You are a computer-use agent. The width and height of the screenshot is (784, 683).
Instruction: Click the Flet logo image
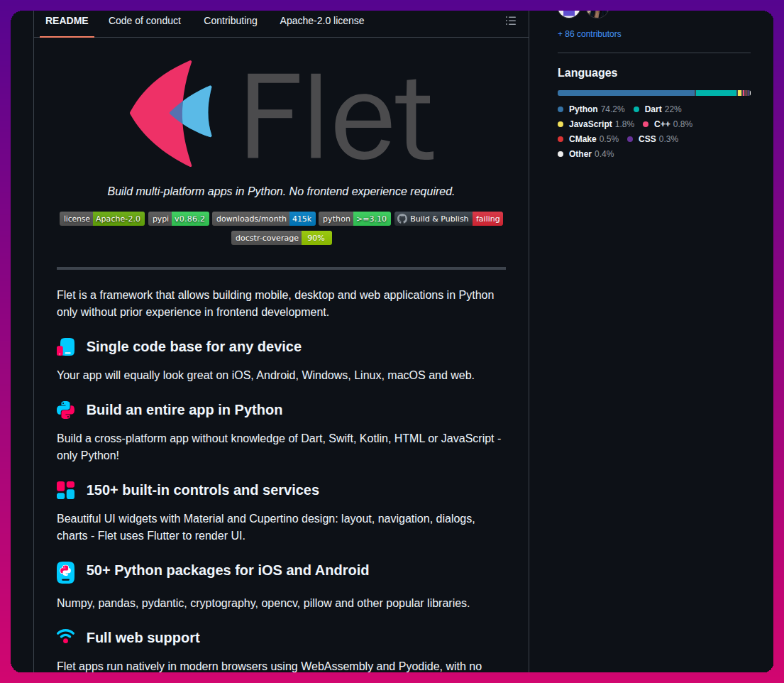click(x=282, y=114)
